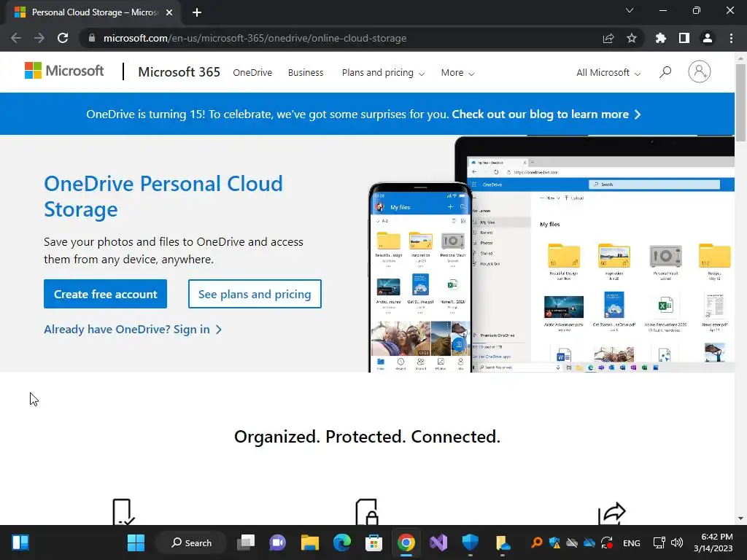
Task: Click the phone My files hero image
Action: [x=420, y=277]
